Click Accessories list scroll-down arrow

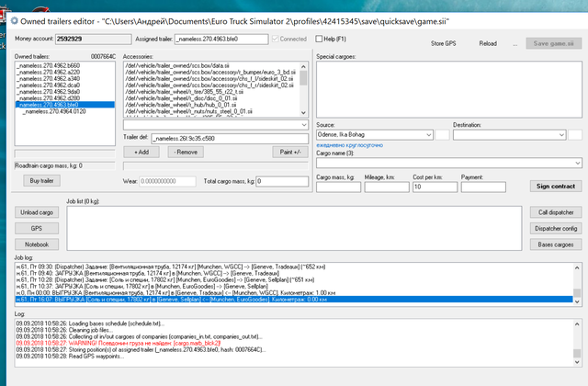tap(303, 112)
